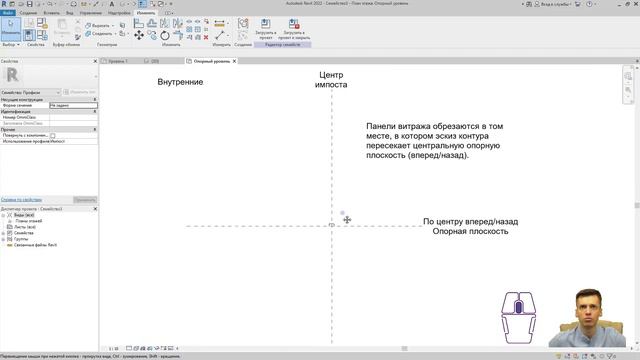Click the horizontal scrollbar below the canvas
This screenshot has width=640, height=360.
(x=404, y=349)
